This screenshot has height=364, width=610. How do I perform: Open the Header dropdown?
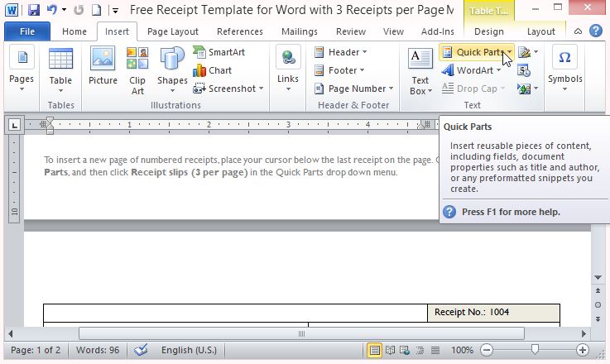(340, 52)
